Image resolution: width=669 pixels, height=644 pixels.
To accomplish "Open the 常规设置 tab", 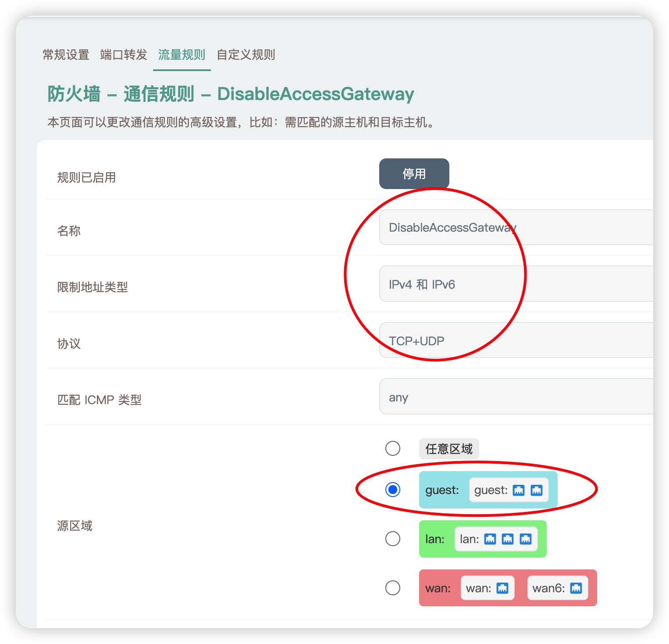I will tap(65, 54).
